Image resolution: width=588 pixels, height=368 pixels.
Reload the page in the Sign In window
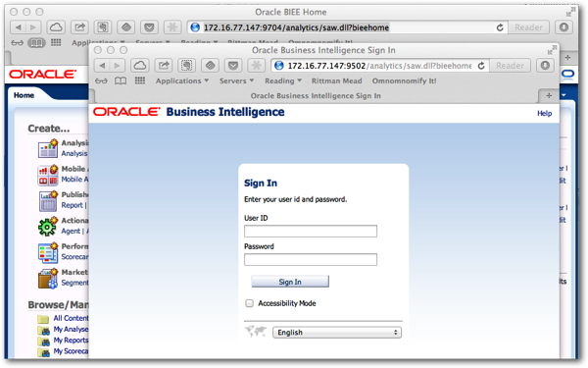tap(481, 66)
